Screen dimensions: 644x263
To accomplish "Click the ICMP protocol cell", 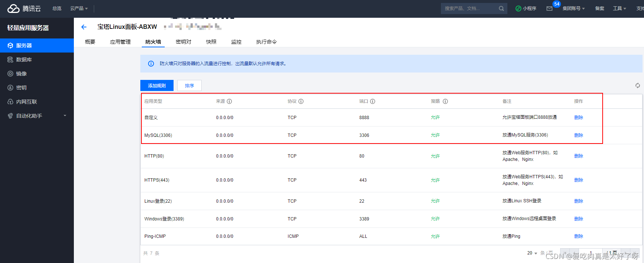I will point(293,236).
